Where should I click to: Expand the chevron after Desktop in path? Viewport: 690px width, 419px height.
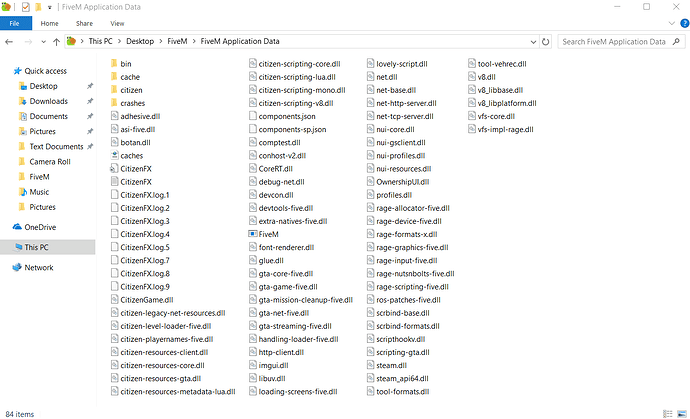pyautogui.click(x=161, y=41)
